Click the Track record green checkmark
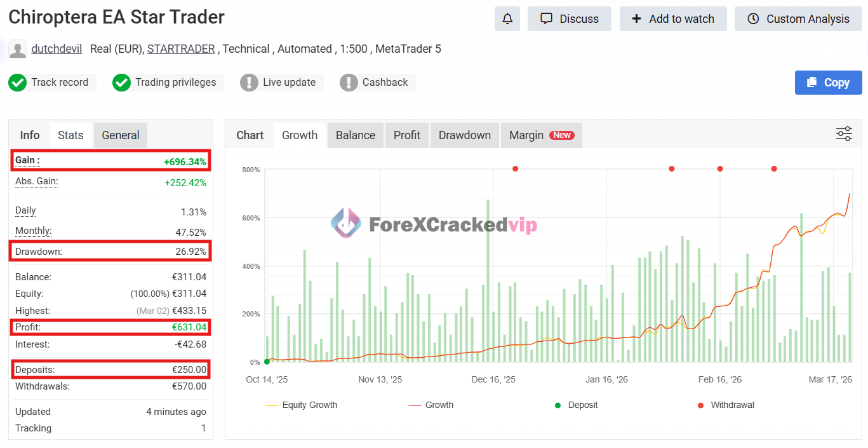This screenshot has height=448, width=868. 18,83
